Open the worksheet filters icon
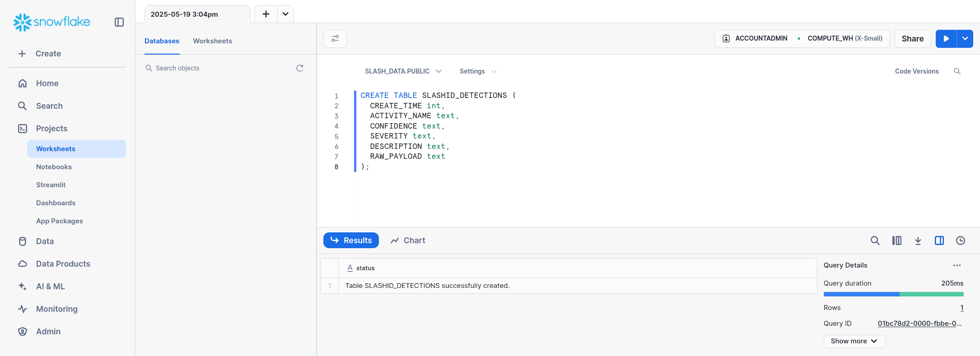Screen dimensions: 980x356 tap(335, 39)
